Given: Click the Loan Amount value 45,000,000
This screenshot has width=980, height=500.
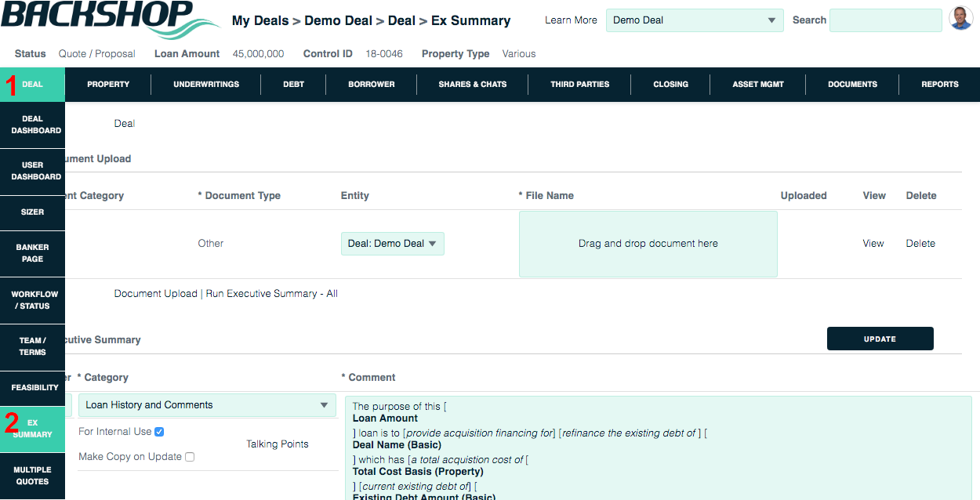Looking at the screenshot, I should (259, 54).
